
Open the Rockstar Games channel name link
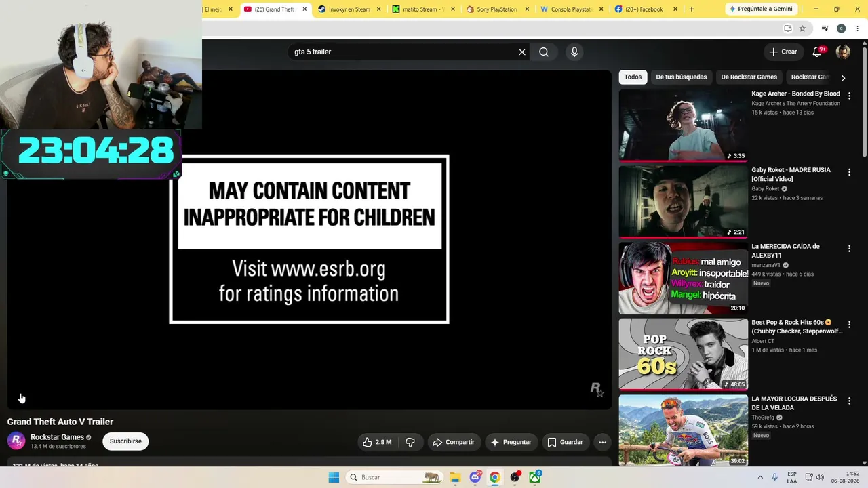57,437
